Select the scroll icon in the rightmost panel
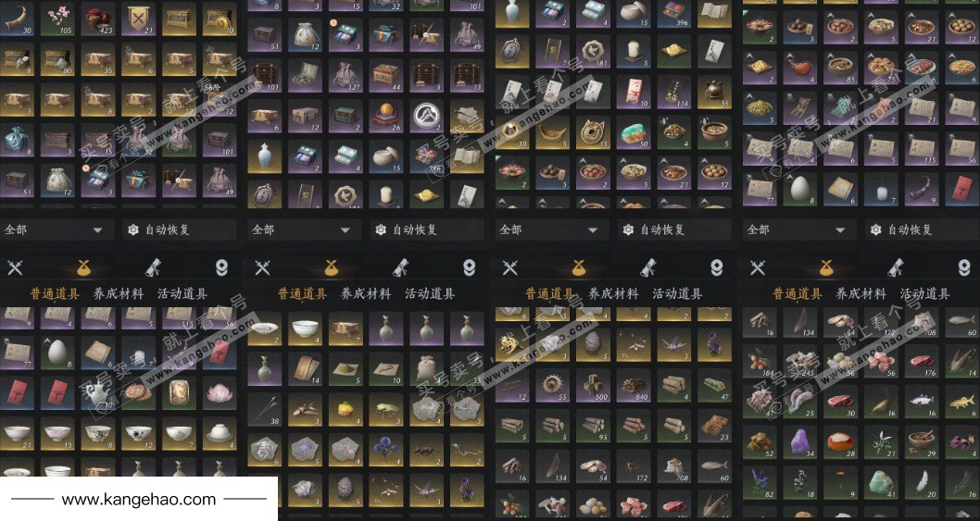980x521 pixels. pos(896,267)
